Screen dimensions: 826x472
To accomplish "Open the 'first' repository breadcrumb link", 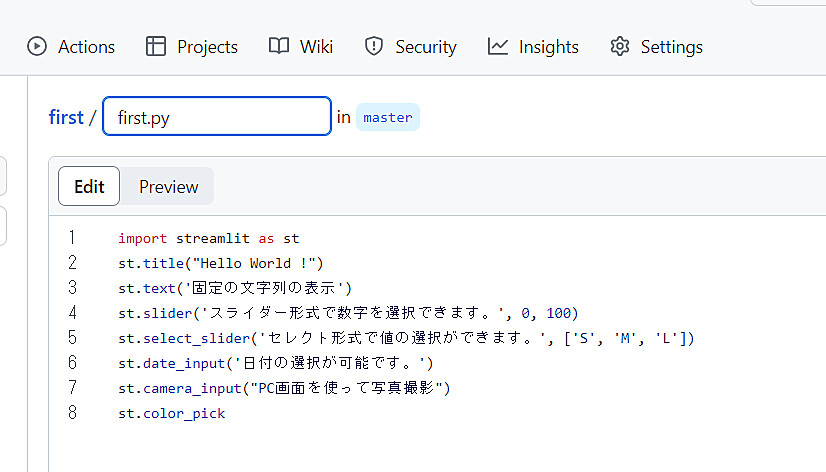I will (66, 117).
